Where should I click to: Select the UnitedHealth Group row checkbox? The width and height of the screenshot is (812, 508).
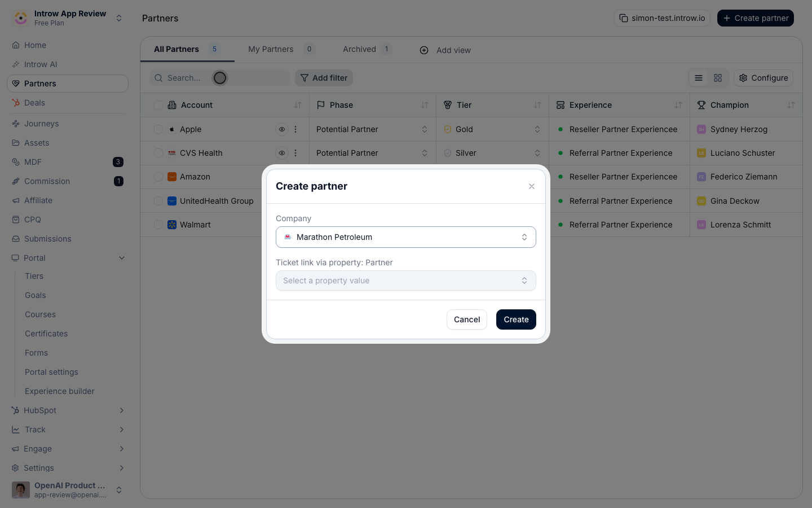(x=158, y=201)
